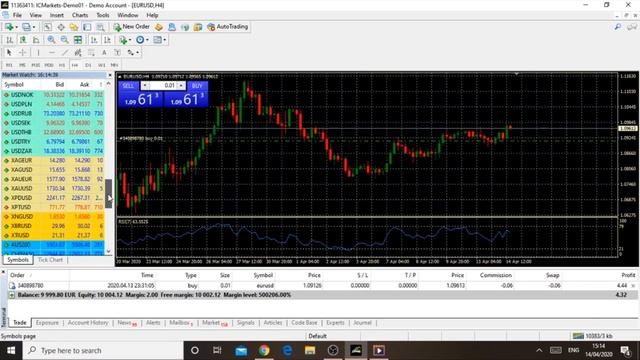Expand the Profiles dropdown arrow

[x=34, y=27]
